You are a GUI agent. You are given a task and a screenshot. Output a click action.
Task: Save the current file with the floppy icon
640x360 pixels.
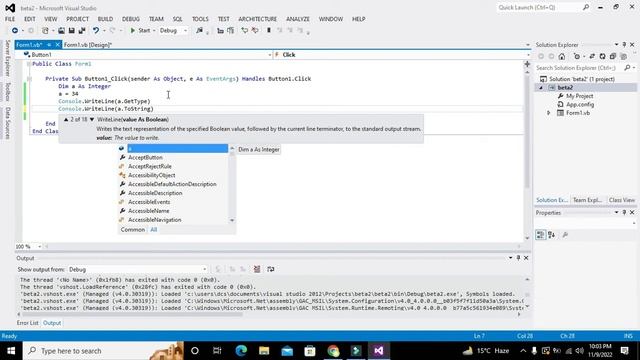point(71,31)
